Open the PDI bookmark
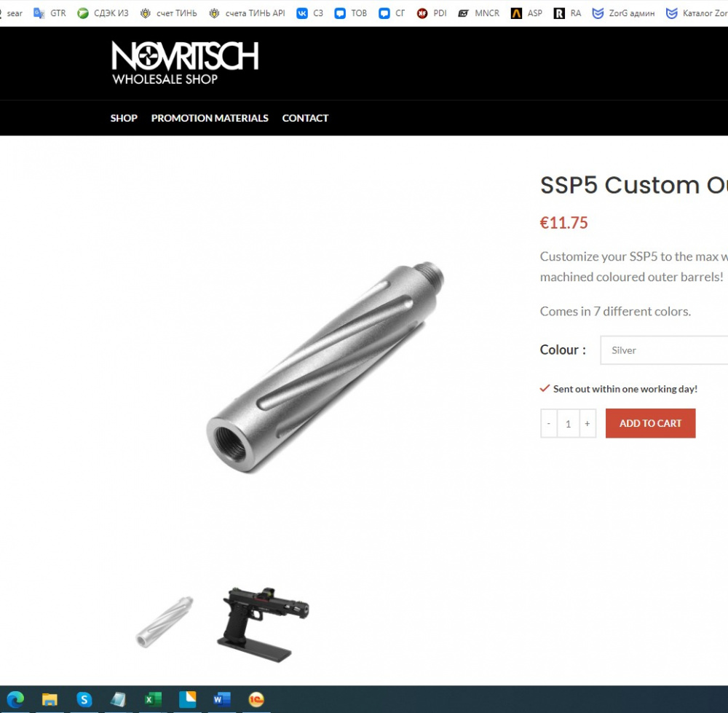The height and width of the screenshot is (713, 728). 432,13
